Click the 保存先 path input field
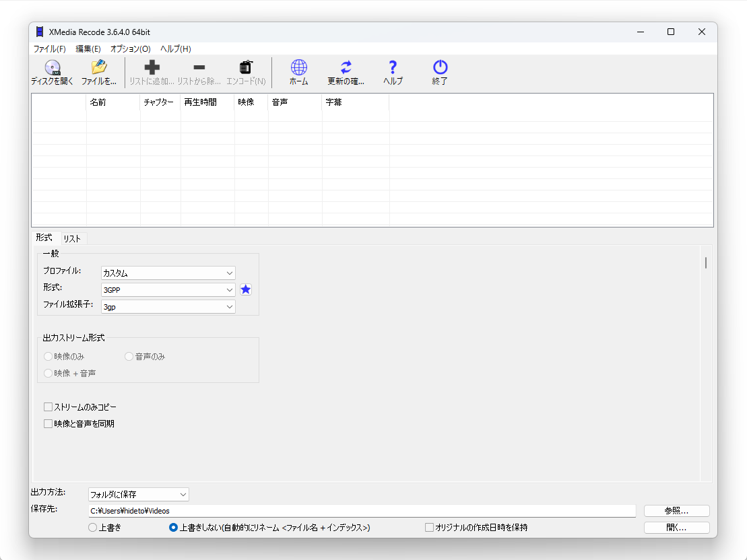Viewport: 747px width, 560px height. 362,511
